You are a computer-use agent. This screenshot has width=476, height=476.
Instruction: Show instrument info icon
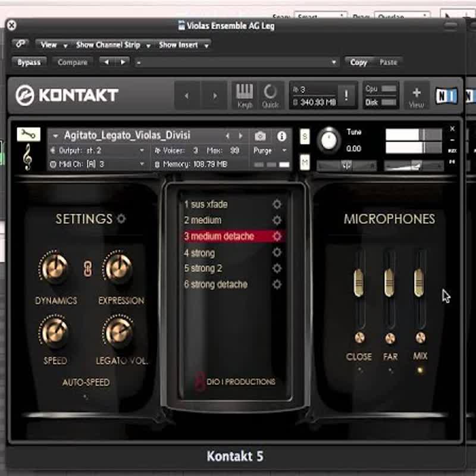[281, 136]
